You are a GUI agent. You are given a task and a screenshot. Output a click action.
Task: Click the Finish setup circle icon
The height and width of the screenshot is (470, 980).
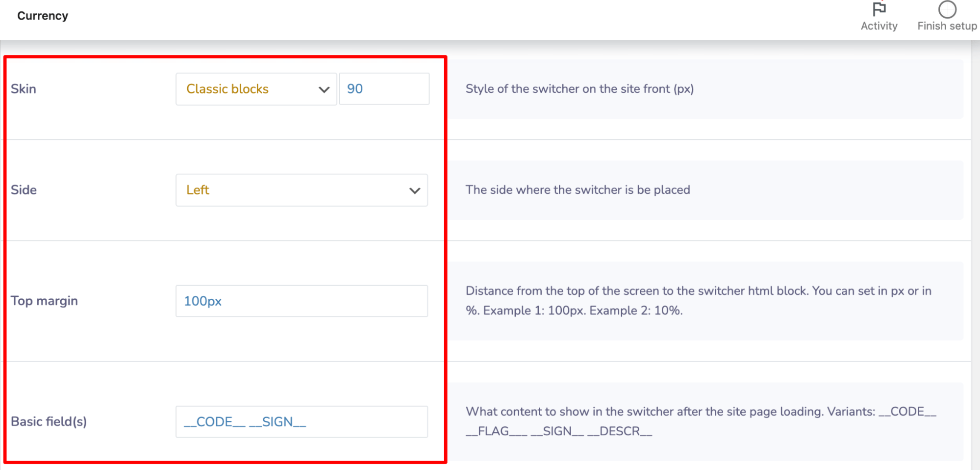[x=947, y=9]
